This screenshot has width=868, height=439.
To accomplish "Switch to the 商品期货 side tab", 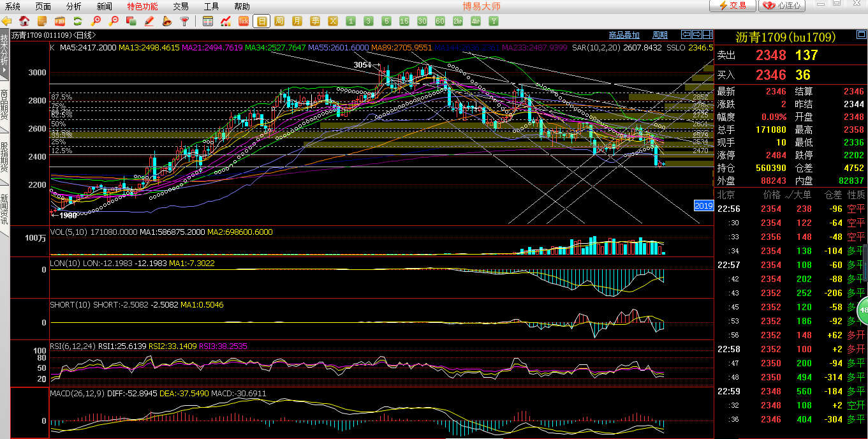I will 4,106.
